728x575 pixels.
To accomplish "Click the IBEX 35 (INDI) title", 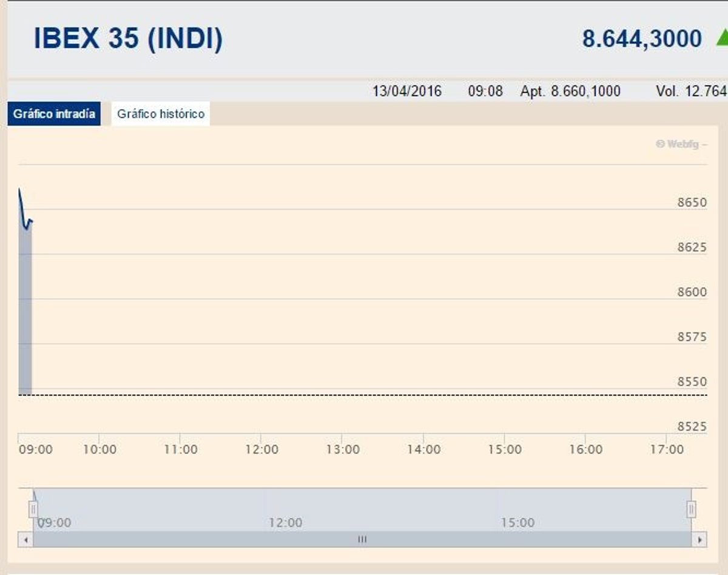I will coord(128,38).
